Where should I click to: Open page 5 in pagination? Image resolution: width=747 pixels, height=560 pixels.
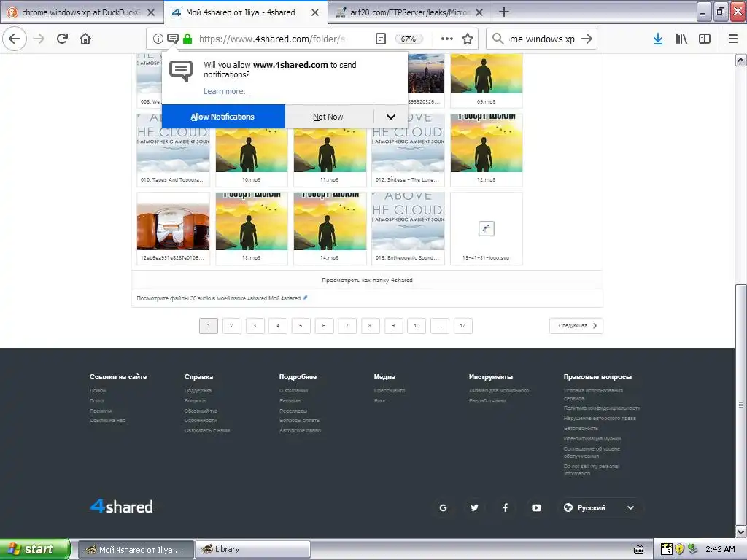(x=301, y=326)
